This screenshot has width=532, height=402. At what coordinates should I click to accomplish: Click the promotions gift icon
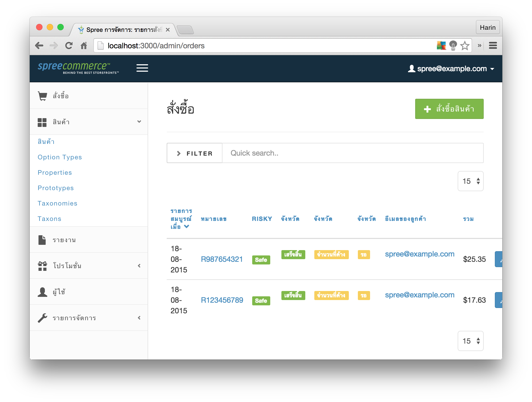pos(42,266)
